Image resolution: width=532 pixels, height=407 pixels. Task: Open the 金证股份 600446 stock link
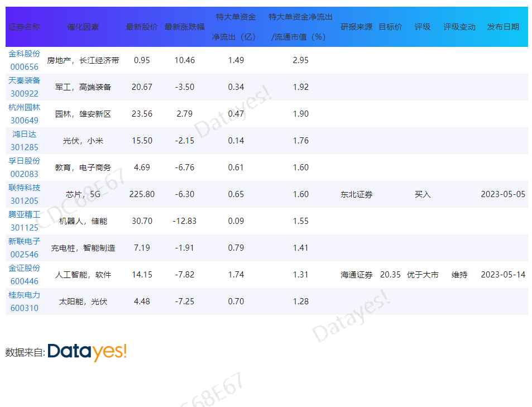pyautogui.click(x=24, y=275)
